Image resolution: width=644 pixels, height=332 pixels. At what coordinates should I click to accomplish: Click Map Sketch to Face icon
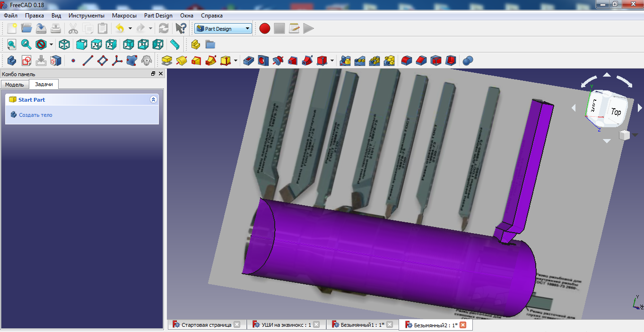(56, 61)
